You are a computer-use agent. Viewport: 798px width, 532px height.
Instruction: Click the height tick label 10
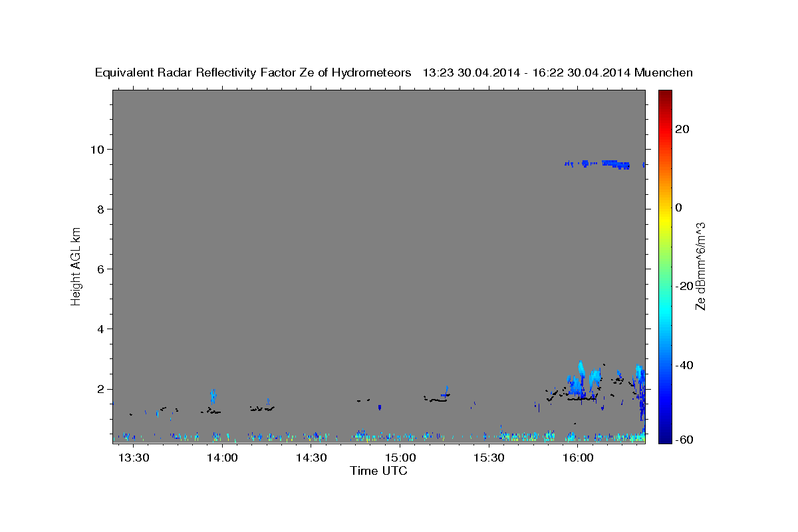click(x=99, y=149)
